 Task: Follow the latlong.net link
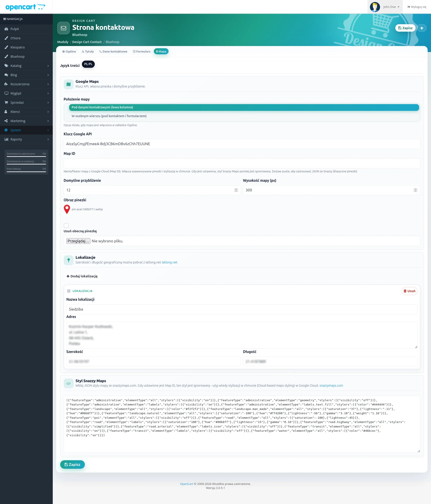[x=169, y=262]
